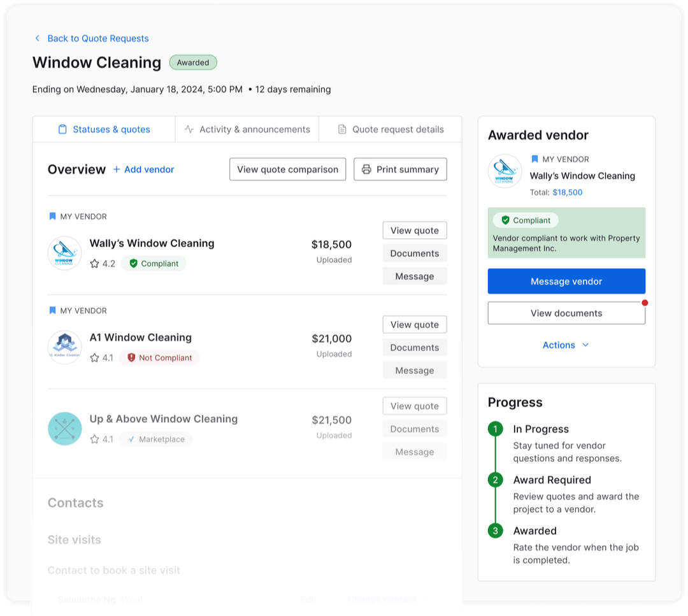Image resolution: width=688 pixels, height=616 pixels.
Task: Open the Quote request details tab
Action: tap(391, 129)
